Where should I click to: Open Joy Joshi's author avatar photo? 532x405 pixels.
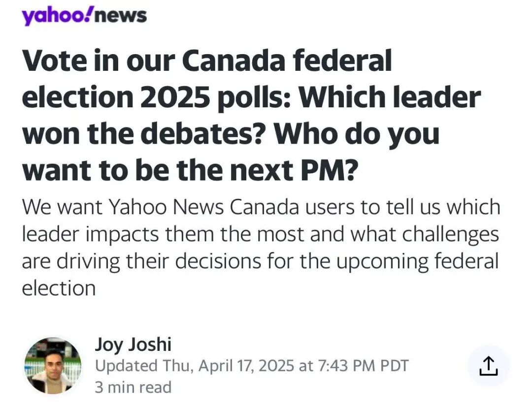53,366
